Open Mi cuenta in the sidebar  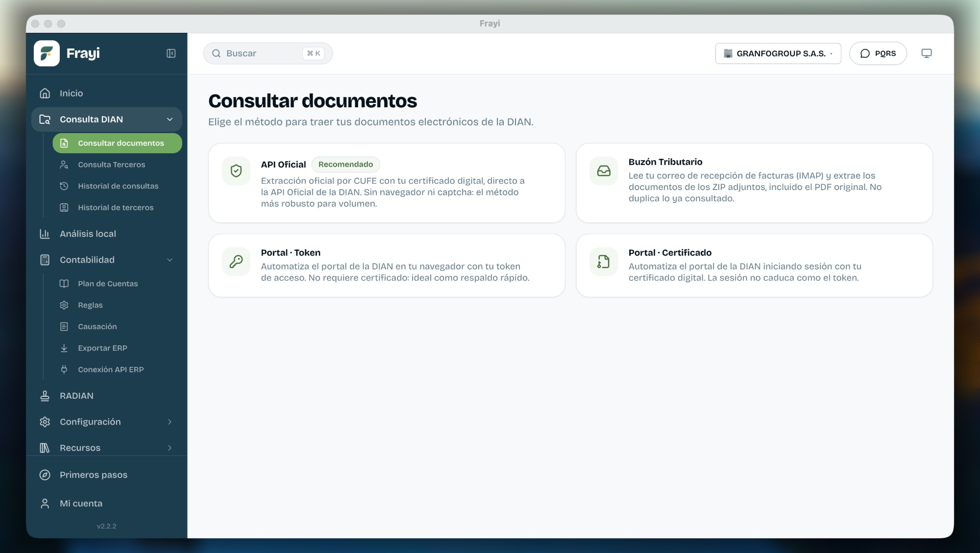click(106, 504)
